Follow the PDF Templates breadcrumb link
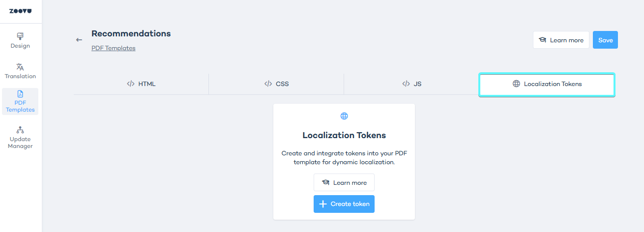Viewport: 644px width, 232px height. pos(113,48)
